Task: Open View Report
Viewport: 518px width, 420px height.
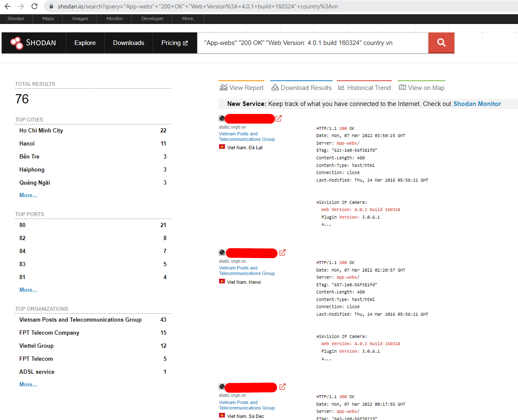Action: point(241,87)
